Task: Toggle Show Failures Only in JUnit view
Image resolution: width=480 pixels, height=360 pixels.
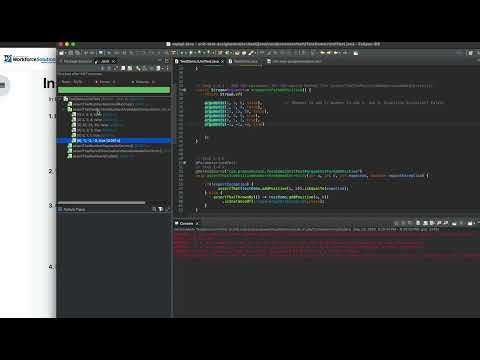Action: 116,68
